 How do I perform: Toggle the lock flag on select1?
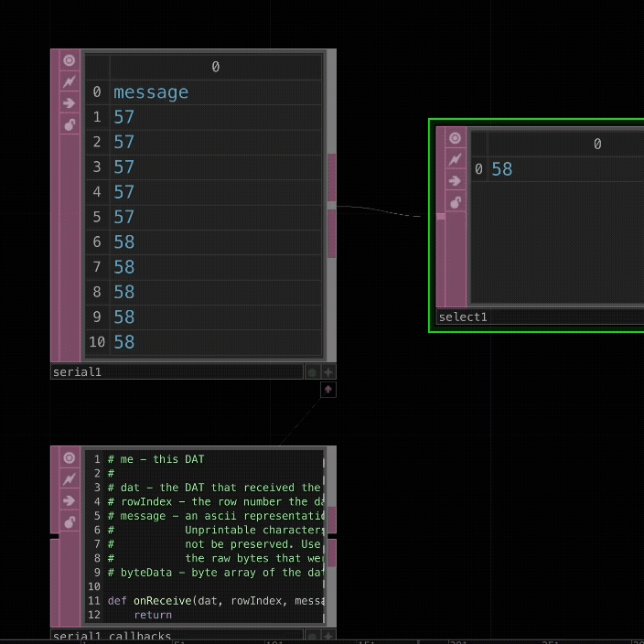click(x=455, y=202)
